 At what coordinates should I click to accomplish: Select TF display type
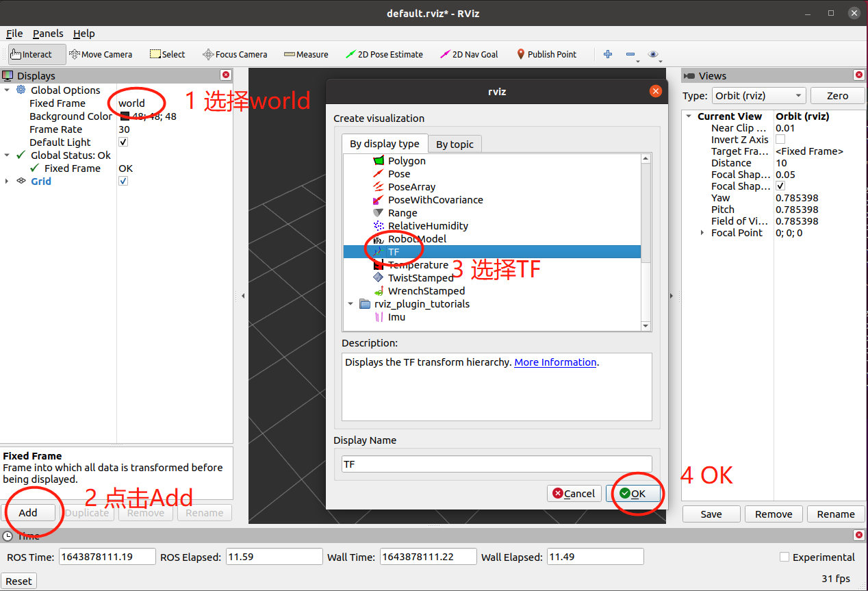pyautogui.click(x=492, y=252)
